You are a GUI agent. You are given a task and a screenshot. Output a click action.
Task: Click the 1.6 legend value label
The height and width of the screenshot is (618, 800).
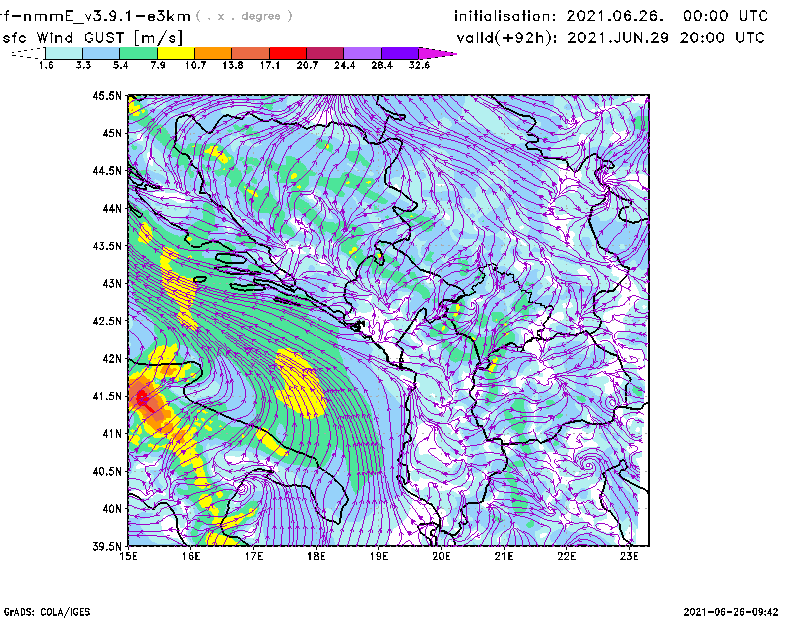tap(46, 65)
